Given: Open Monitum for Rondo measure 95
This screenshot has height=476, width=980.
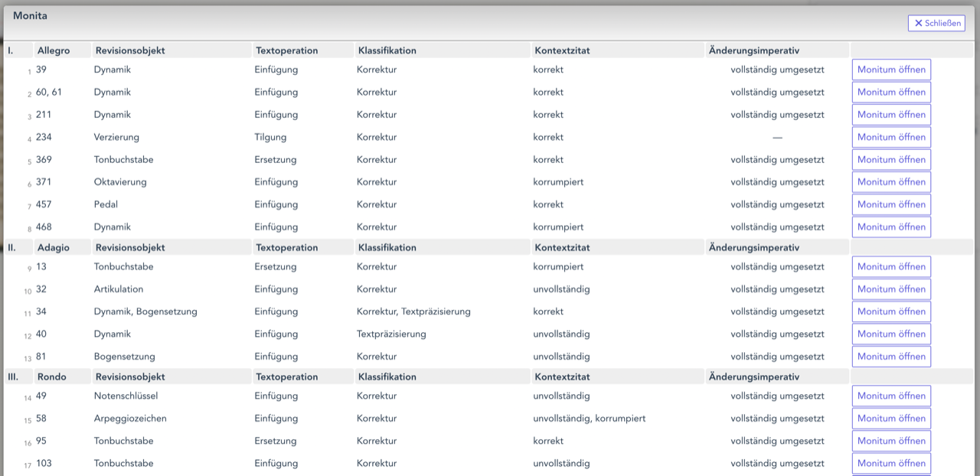Looking at the screenshot, I should coord(891,441).
